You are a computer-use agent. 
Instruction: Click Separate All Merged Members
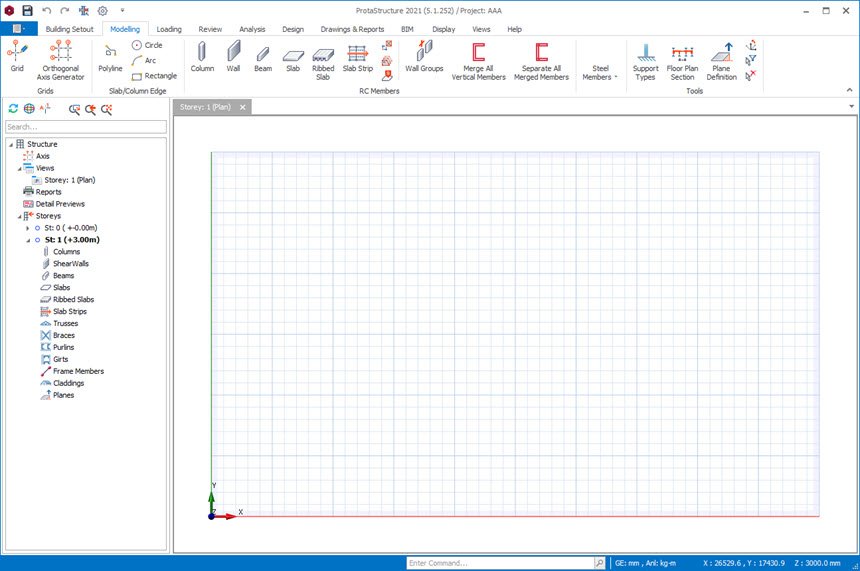pyautogui.click(x=541, y=61)
